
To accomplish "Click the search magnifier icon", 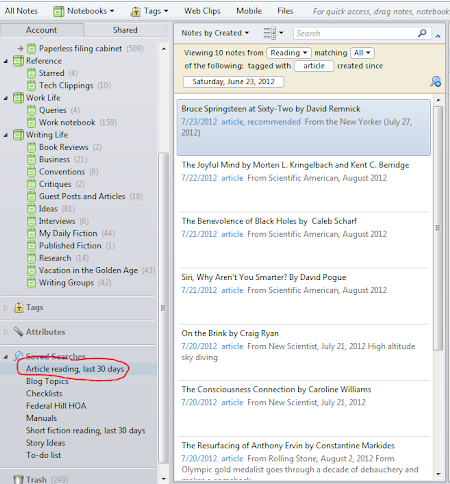I will tap(422, 33).
